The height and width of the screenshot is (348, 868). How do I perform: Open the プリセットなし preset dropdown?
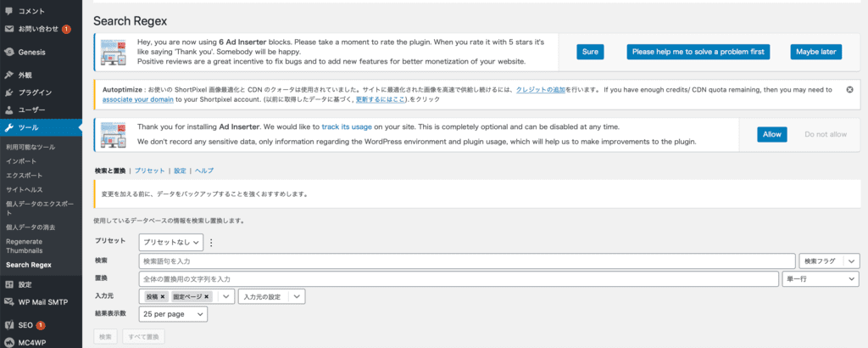click(170, 242)
